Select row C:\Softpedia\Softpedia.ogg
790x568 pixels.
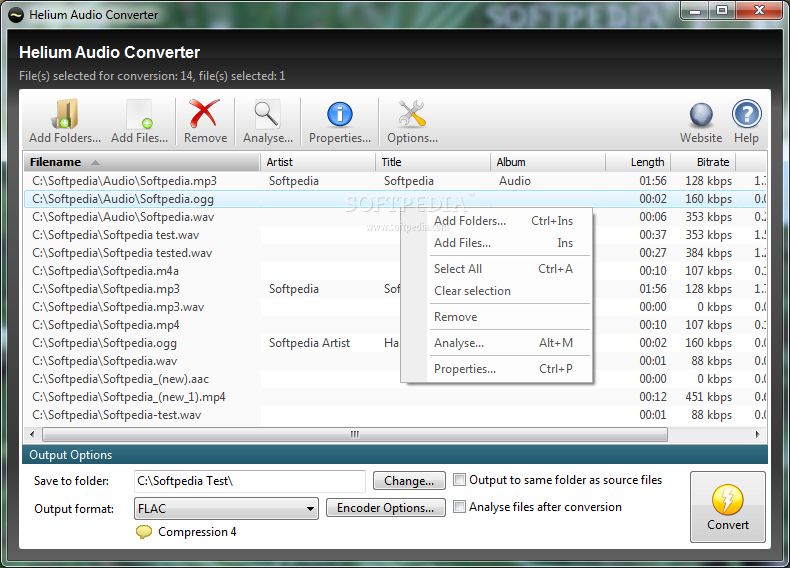395,343
